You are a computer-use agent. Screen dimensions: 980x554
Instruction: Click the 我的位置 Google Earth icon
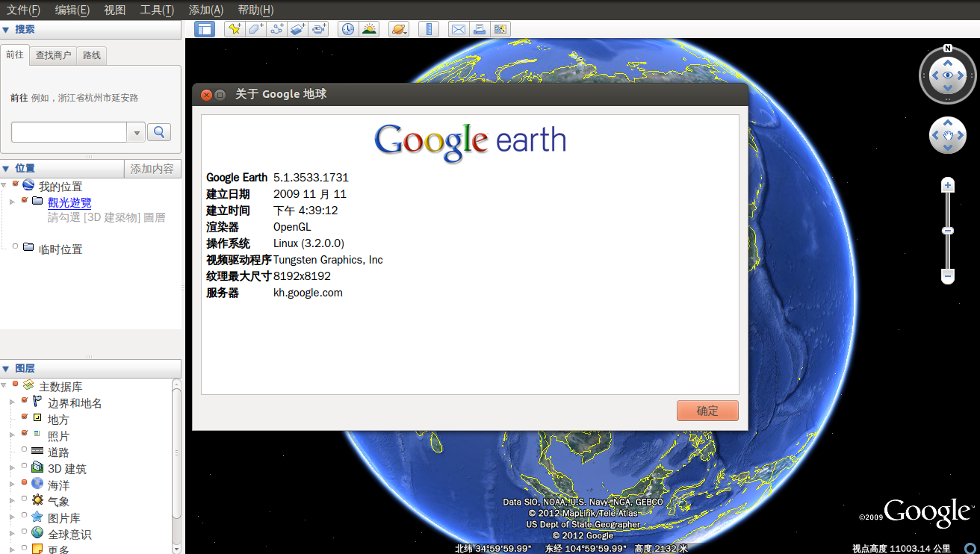click(28, 185)
